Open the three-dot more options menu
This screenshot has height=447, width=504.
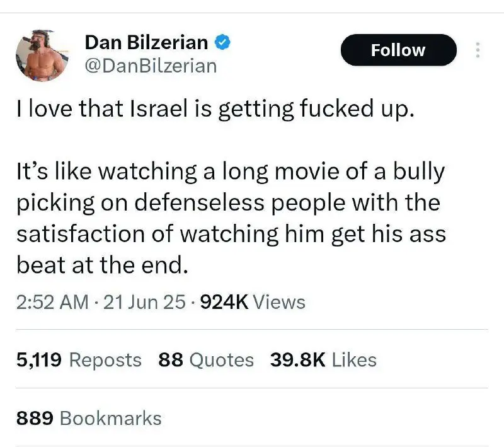click(x=478, y=50)
